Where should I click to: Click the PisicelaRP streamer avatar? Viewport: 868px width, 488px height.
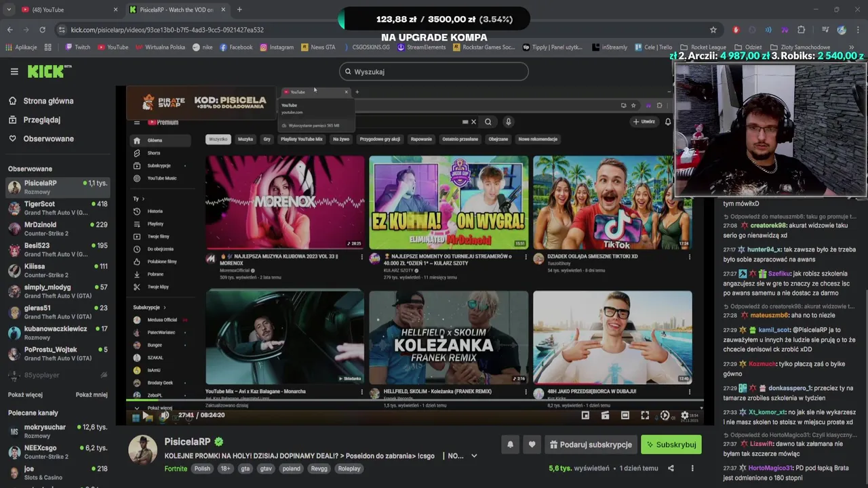143,451
